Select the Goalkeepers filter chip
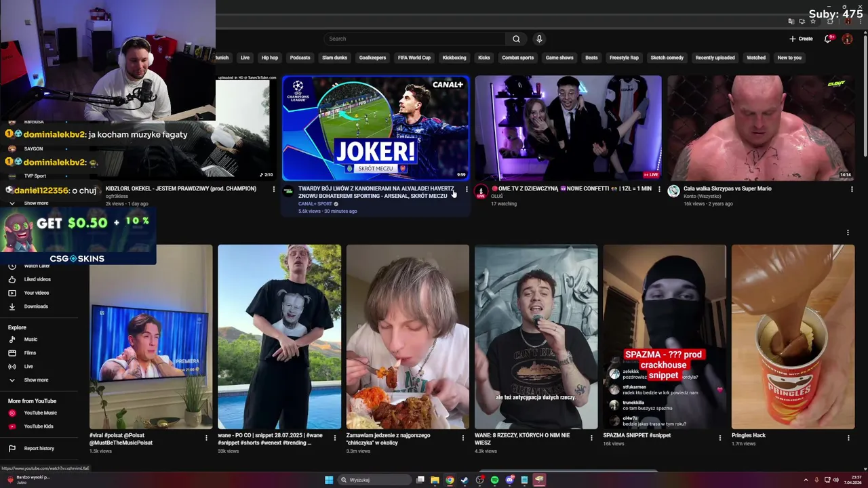868x488 pixels. (x=372, y=58)
